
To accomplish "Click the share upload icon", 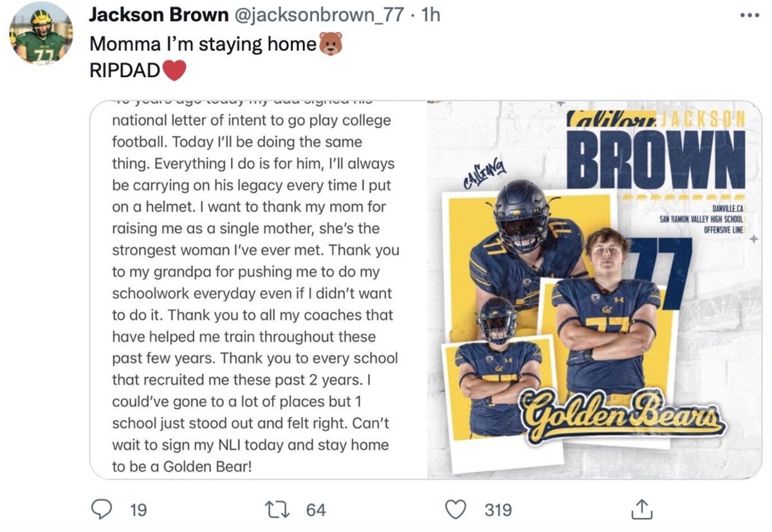I will coord(642,509).
